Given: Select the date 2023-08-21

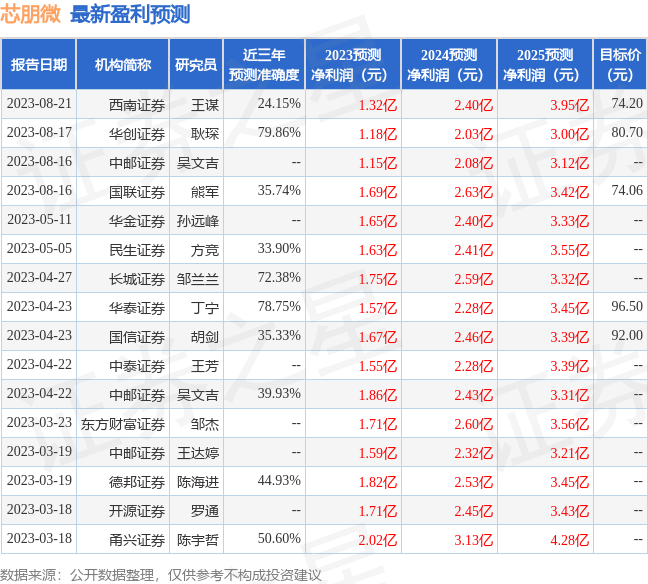Looking at the screenshot, I should click(39, 103).
